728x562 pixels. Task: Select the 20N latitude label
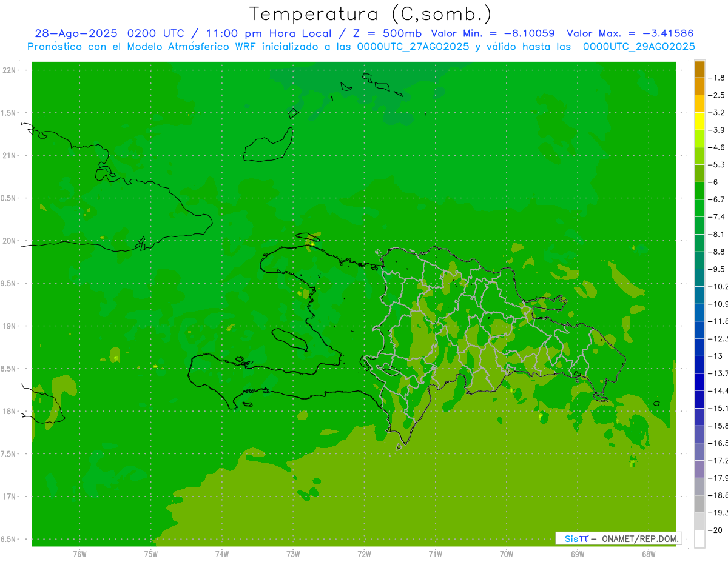pos(10,241)
